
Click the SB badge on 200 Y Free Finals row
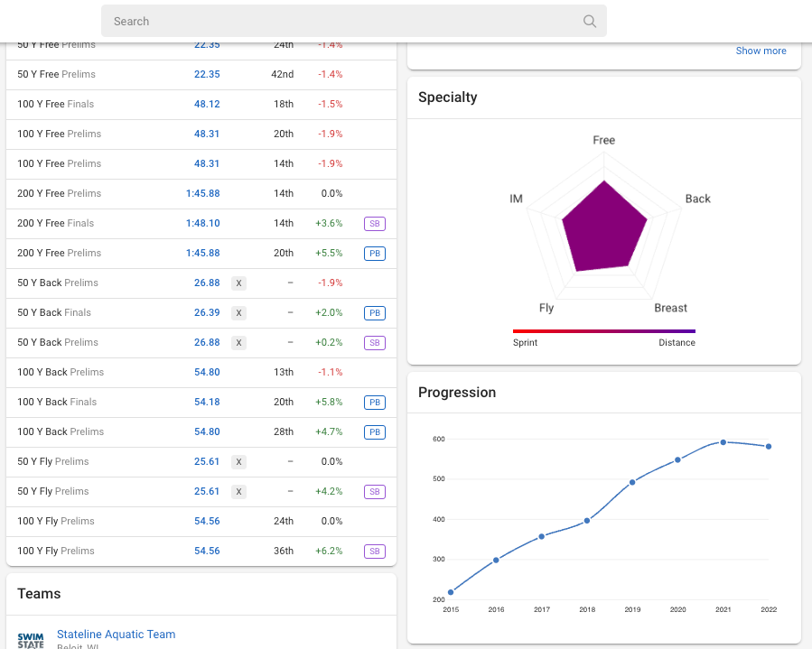[374, 223]
